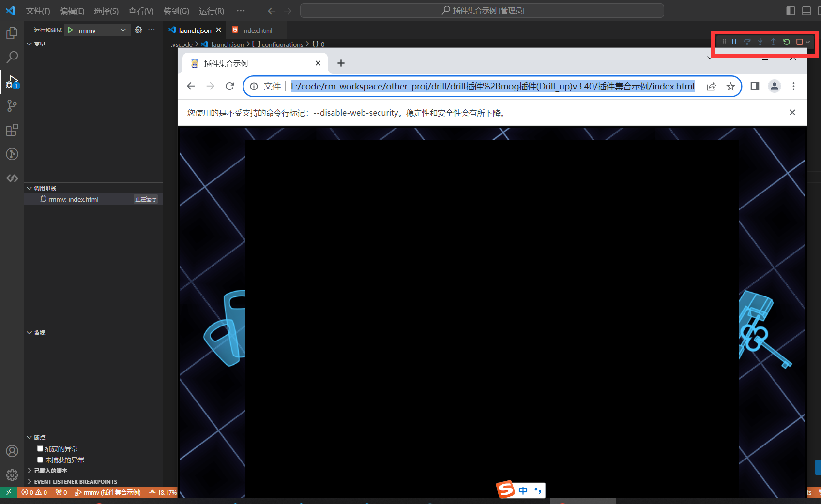View site information icon in address bar

coord(254,87)
